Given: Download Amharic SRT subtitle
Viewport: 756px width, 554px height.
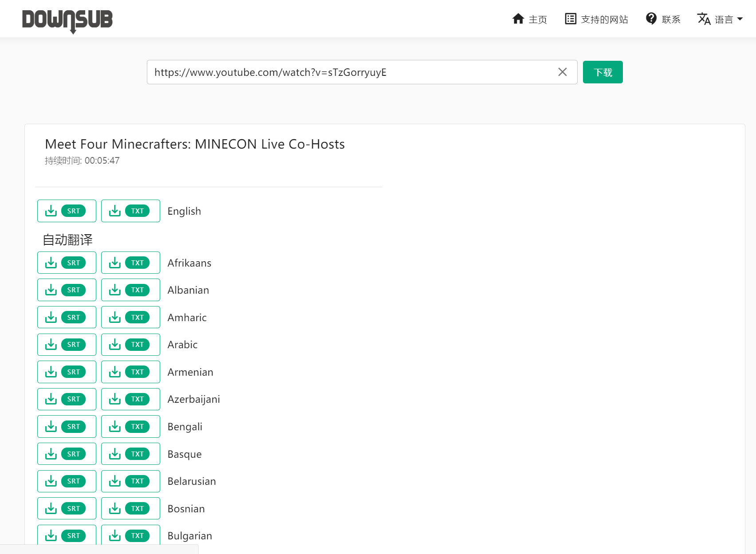Looking at the screenshot, I should [67, 318].
